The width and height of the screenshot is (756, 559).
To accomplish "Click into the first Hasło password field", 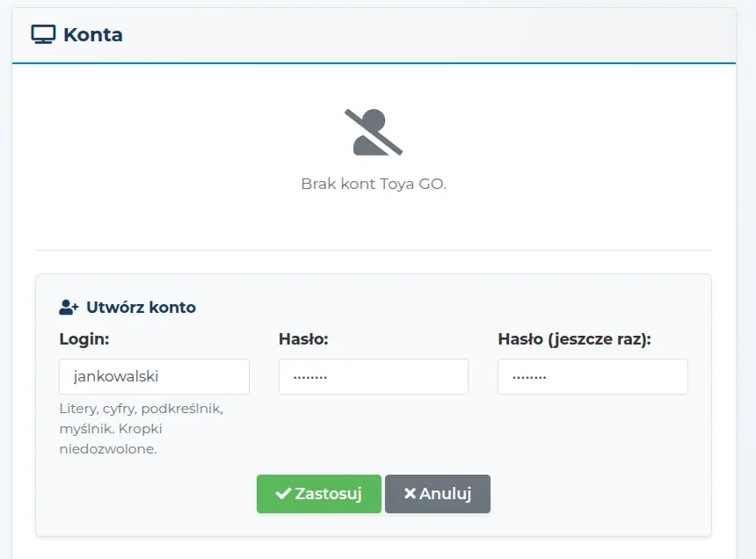I will pyautogui.click(x=374, y=376).
